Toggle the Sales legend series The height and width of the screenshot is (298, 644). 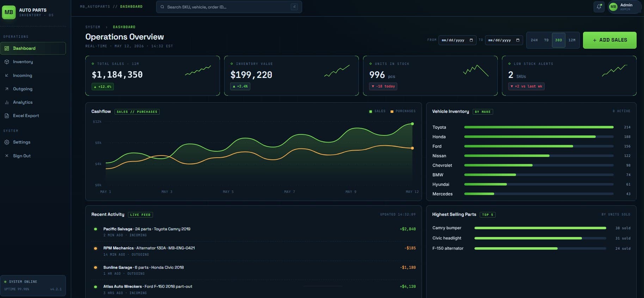pyautogui.click(x=377, y=111)
